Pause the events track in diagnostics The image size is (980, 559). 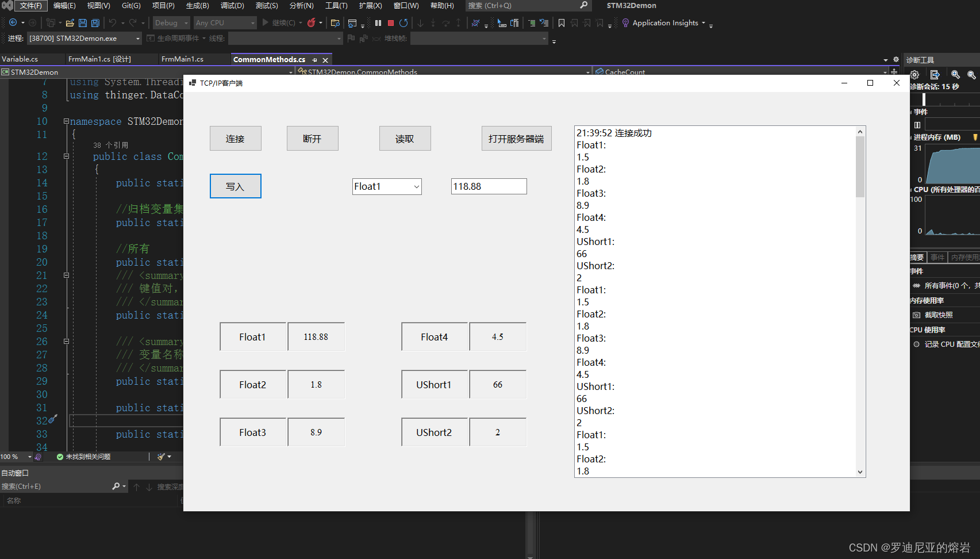point(917,125)
